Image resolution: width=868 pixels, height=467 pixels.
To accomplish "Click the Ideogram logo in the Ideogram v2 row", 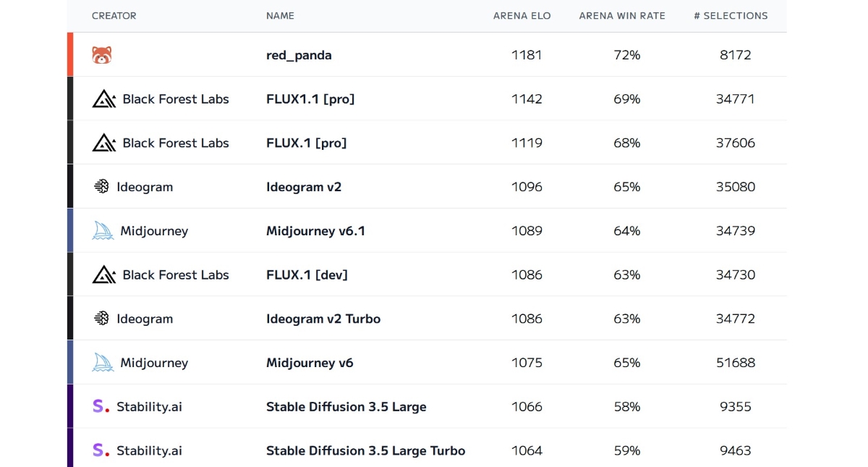I will coord(101,187).
